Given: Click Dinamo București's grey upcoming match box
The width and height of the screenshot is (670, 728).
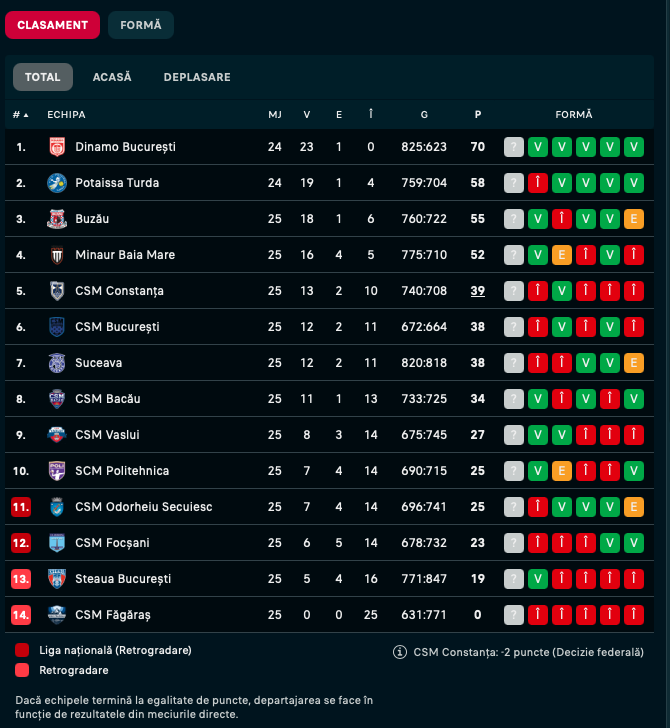Looking at the screenshot, I should point(514,147).
